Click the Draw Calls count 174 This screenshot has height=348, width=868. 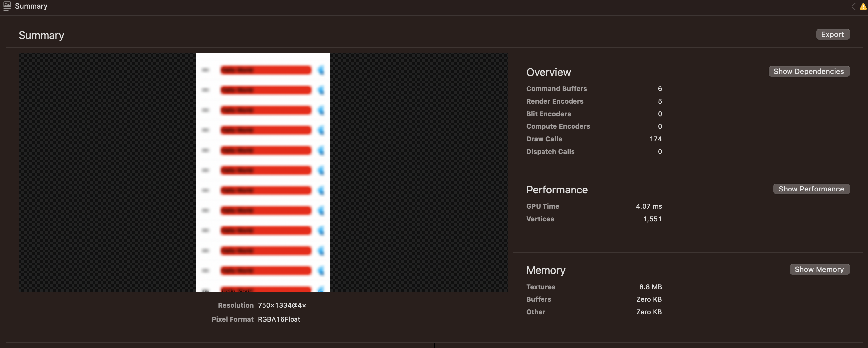click(655, 139)
